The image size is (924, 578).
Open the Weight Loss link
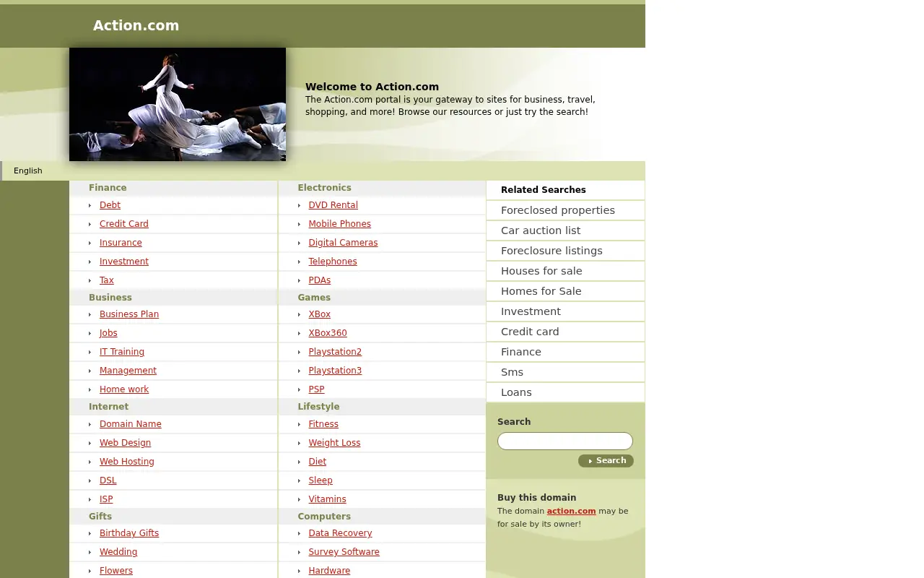[334, 443]
